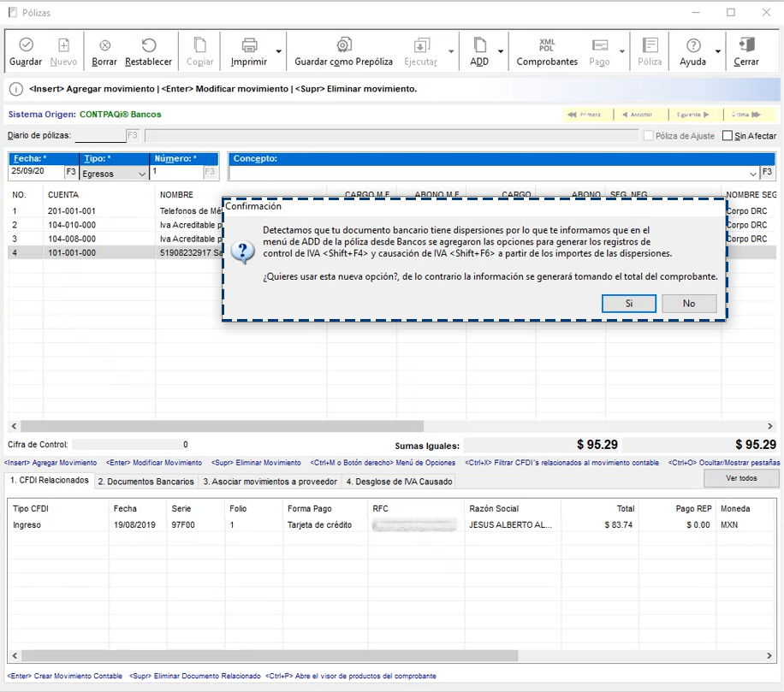Click the Ver todos button
Screen dimensions: 784x692
tap(741, 479)
